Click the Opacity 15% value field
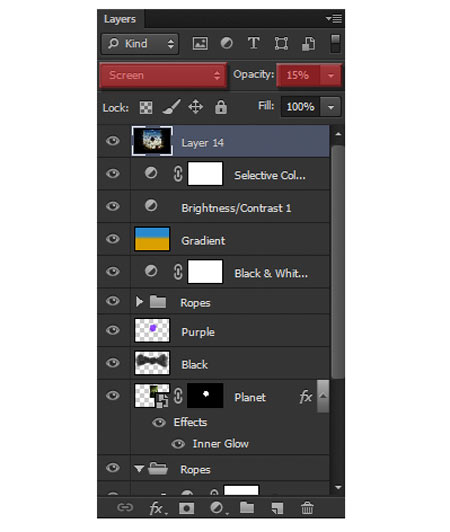 point(298,75)
